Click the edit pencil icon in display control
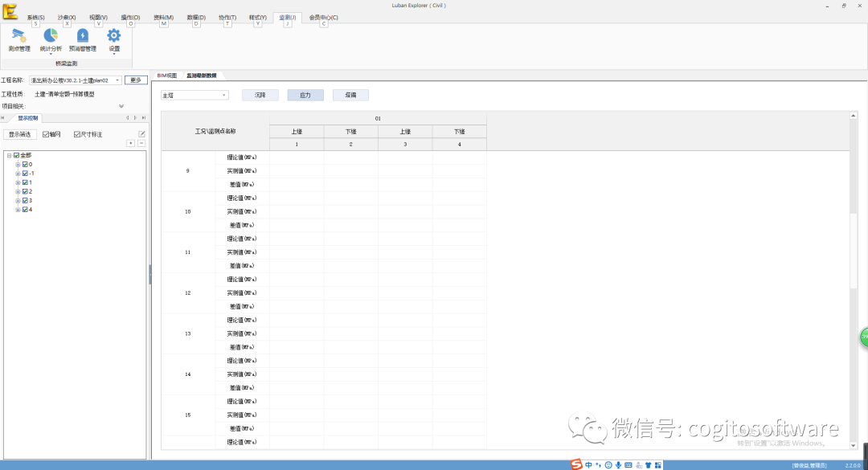 tap(141, 134)
